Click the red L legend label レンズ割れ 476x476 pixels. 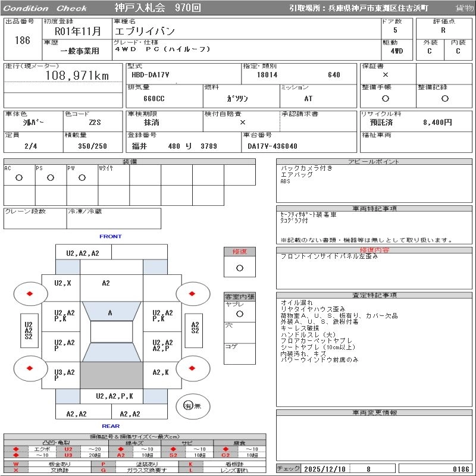[191, 470]
